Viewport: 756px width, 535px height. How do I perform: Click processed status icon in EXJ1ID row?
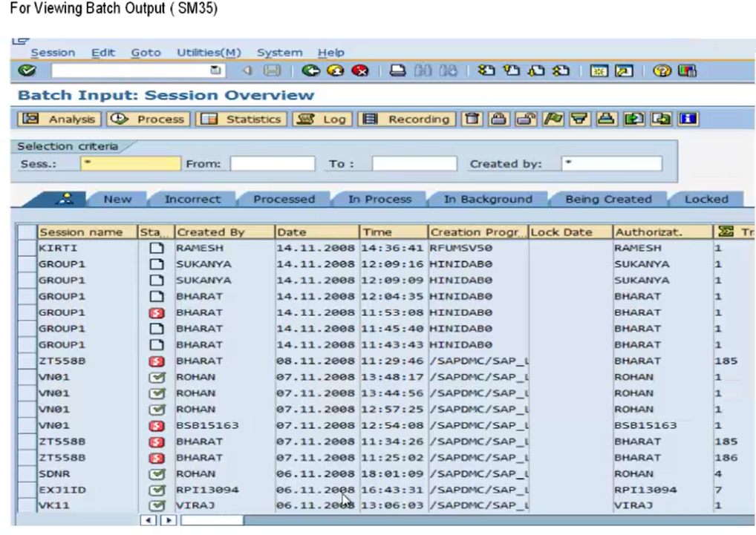pos(156,490)
